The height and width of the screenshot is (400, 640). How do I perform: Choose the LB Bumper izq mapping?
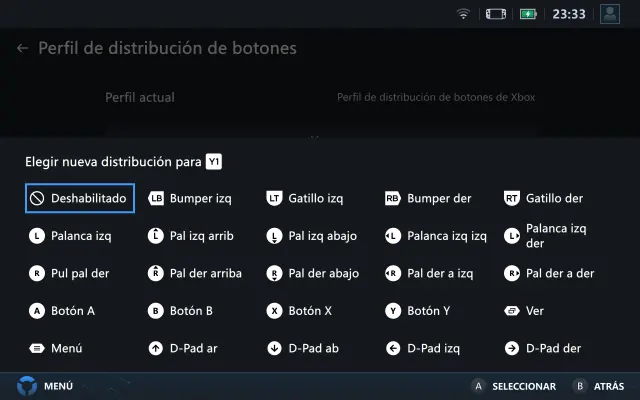coord(190,198)
